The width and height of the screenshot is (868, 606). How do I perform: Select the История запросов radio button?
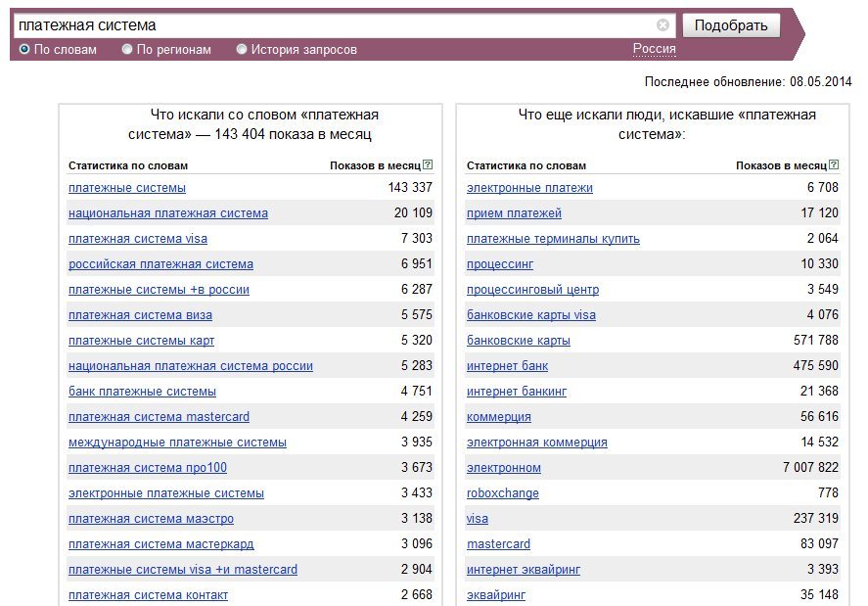point(242,49)
